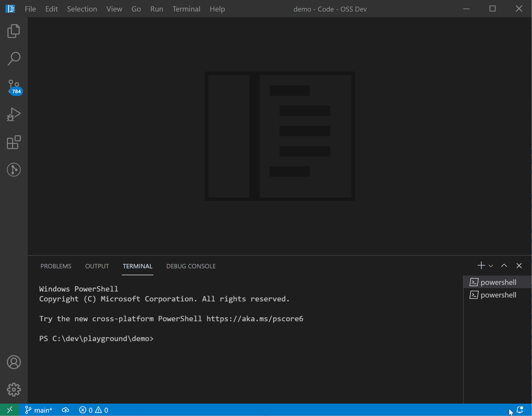Click the PS C:\dev\playground\demo> prompt line

(96, 338)
